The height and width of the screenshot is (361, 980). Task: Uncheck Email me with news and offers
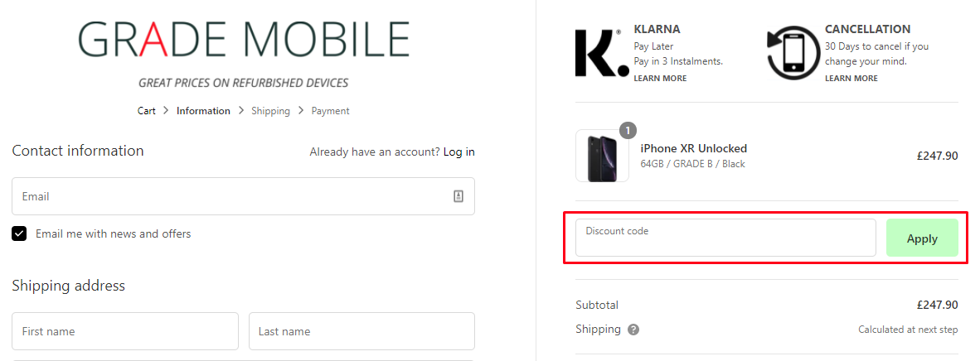[19, 233]
